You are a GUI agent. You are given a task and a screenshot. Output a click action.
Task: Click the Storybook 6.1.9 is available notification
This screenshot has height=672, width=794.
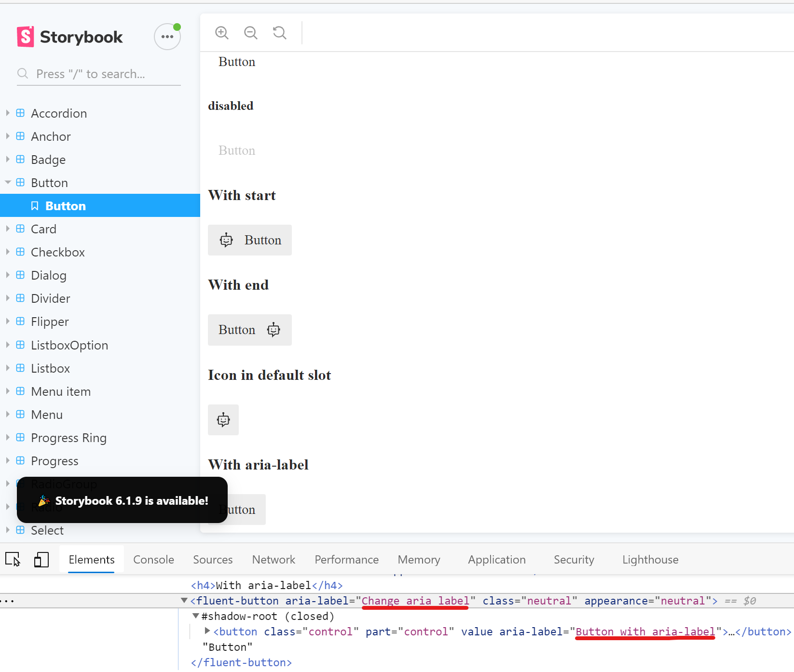122,500
